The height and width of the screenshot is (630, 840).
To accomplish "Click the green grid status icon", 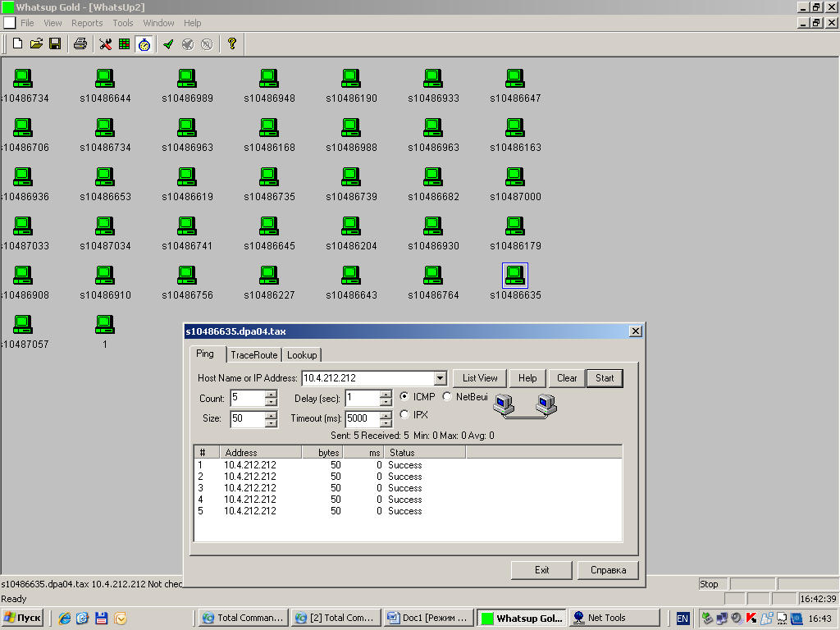I will pos(124,43).
